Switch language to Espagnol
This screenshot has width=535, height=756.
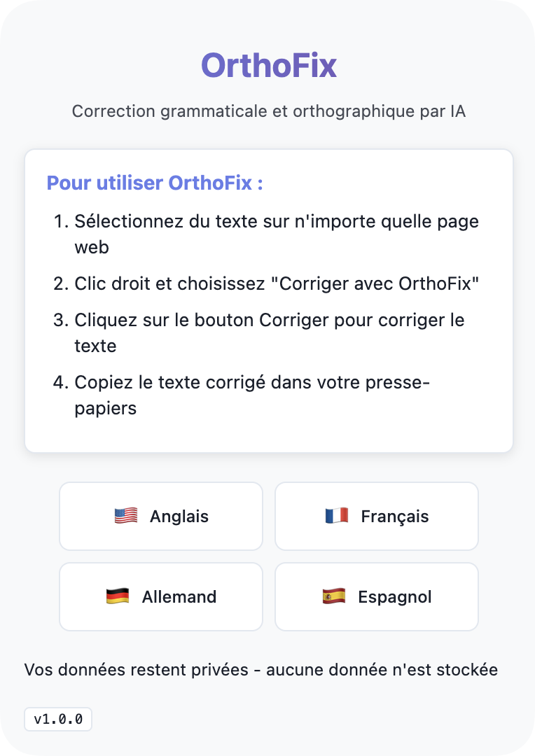(377, 597)
